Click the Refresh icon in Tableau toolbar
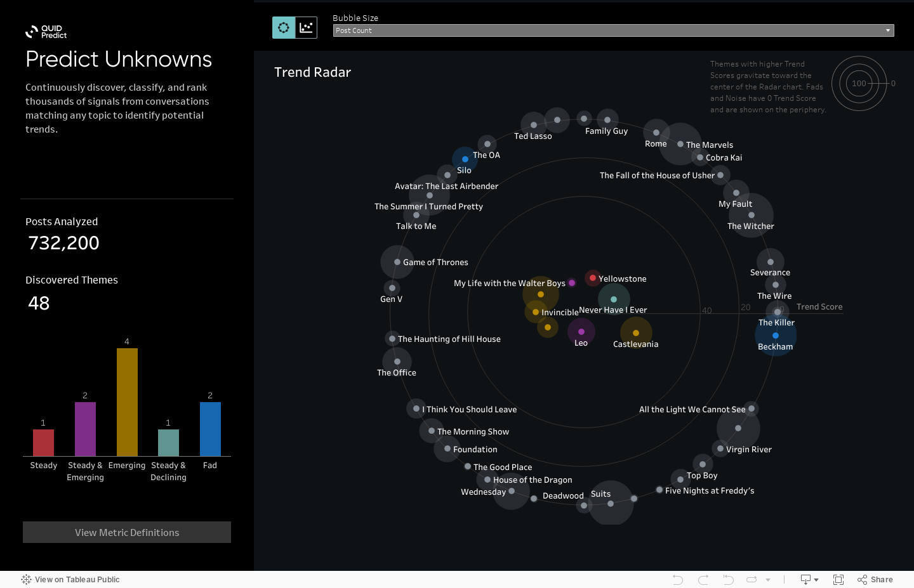Image resolution: width=914 pixels, height=588 pixels. pos(752,580)
